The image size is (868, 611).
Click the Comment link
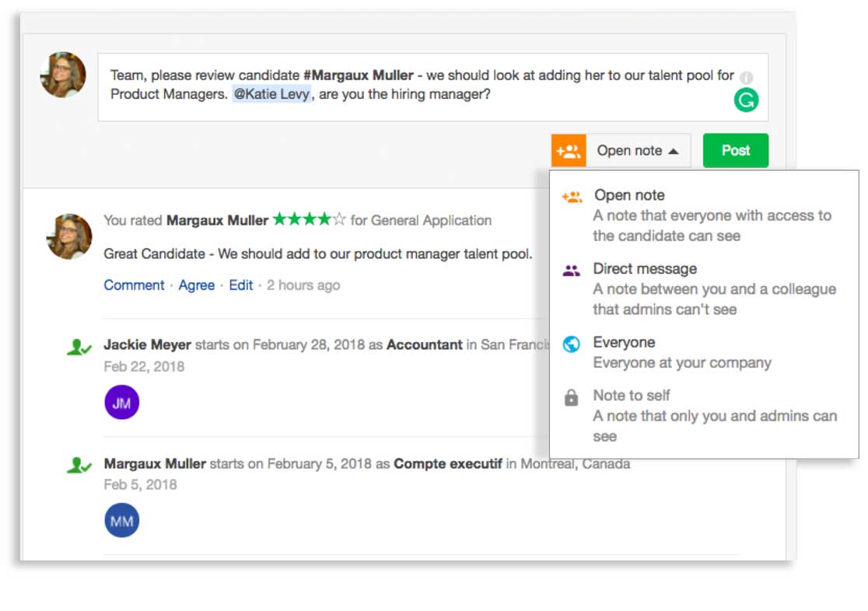point(134,285)
